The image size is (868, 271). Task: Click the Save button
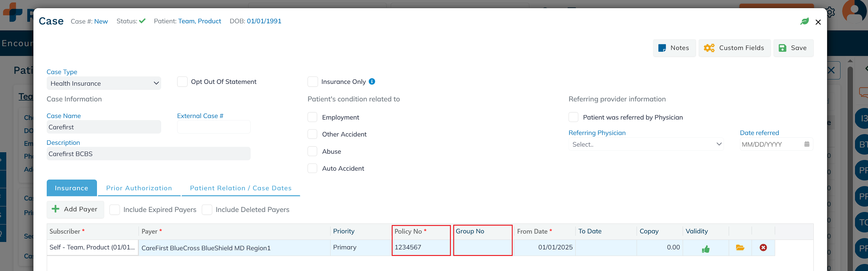(793, 48)
